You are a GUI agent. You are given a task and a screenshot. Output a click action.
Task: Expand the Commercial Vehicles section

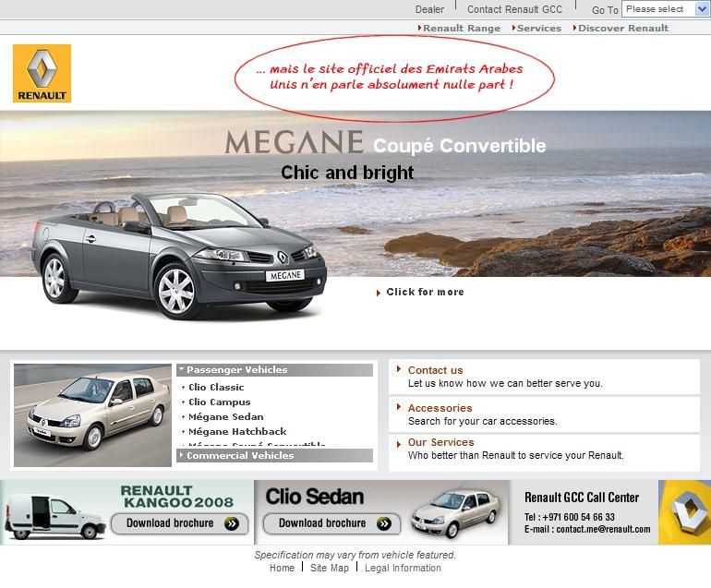274,456
